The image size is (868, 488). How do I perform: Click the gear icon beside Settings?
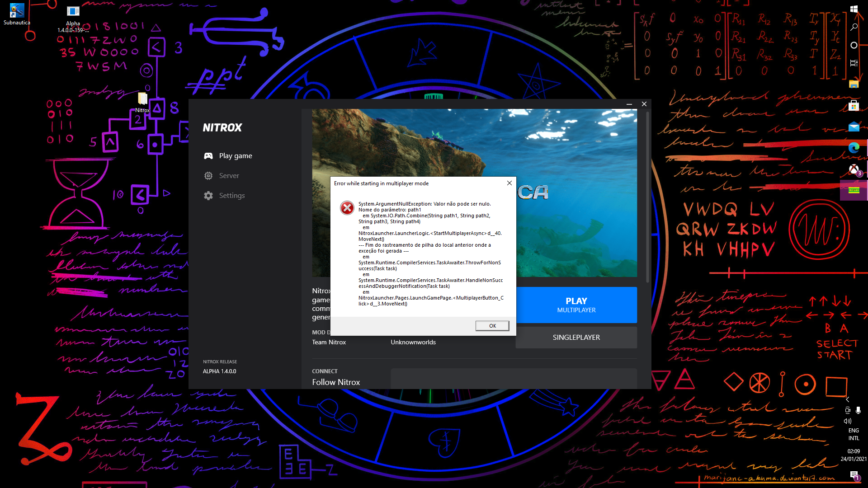click(208, 196)
